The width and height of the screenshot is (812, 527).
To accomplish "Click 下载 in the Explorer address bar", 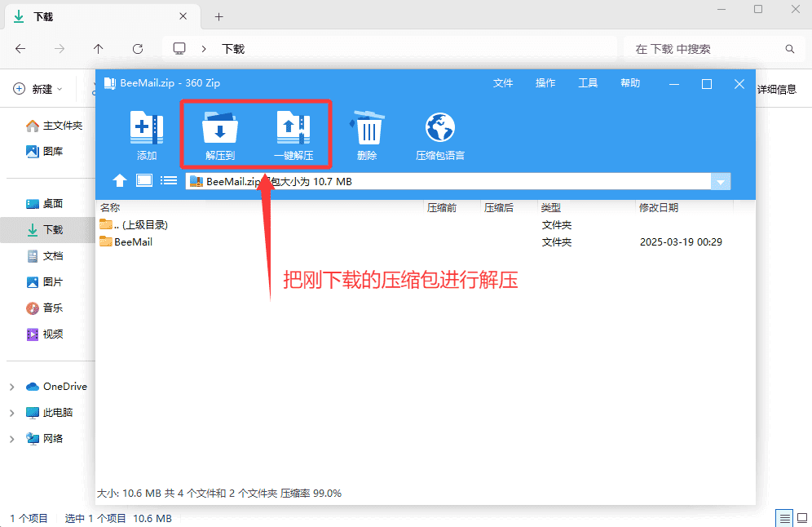I will 233,49.
